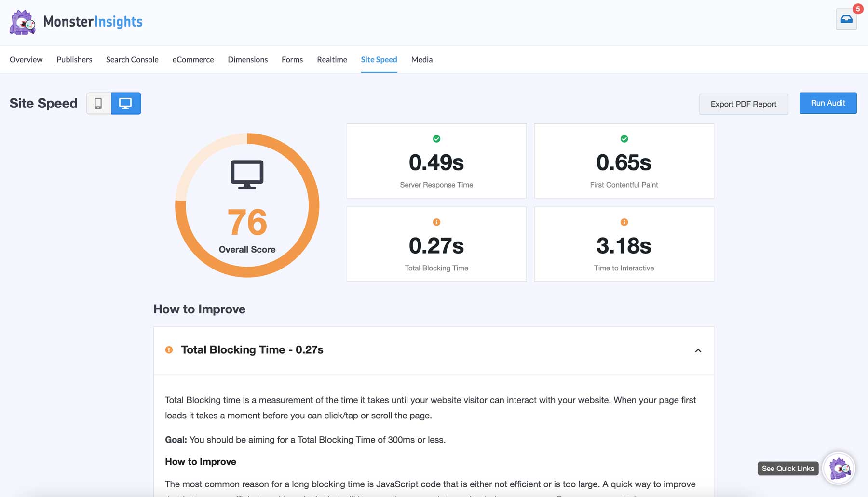Image resolution: width=868 pixels, height=497 pixels.
Task: Click the green checkmark above First Contentful Paint
Action: (624, 139)
